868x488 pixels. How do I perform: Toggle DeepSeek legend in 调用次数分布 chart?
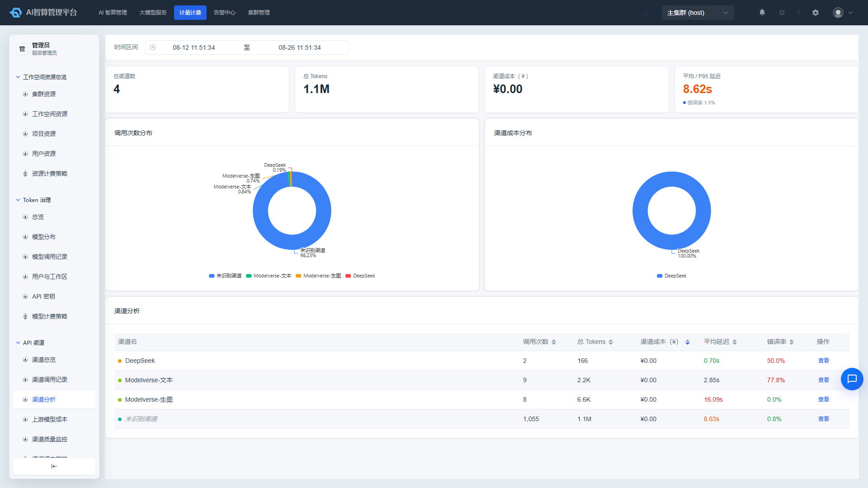coord(360,276)
